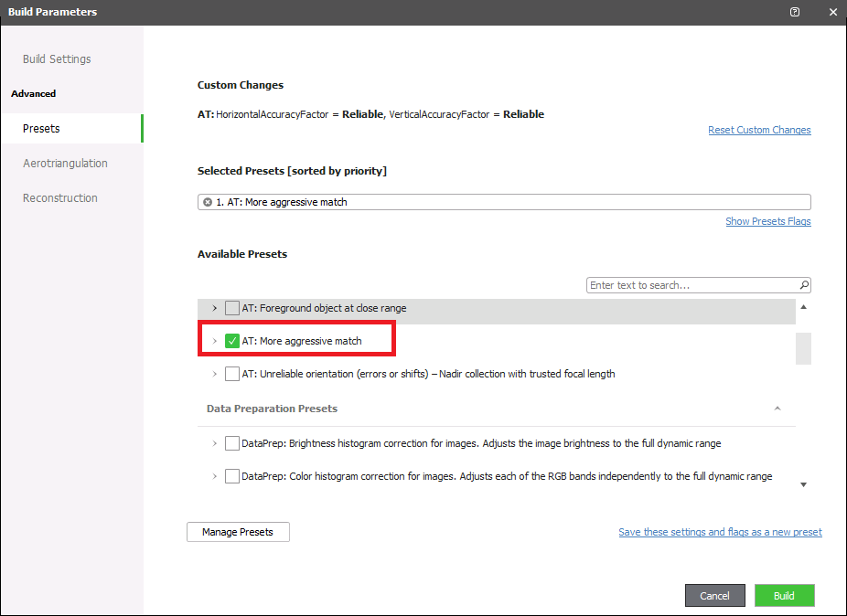Expand DataPrep Color histogram row
The width and height of the screenshot is (847, 616).
click(214, 476)
